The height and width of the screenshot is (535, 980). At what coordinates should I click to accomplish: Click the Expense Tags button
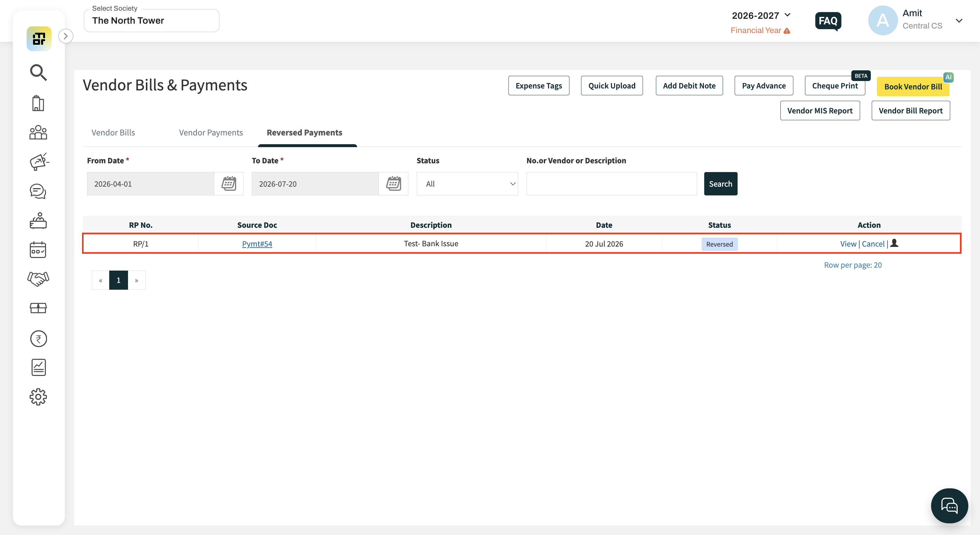(x=539, y=86)
